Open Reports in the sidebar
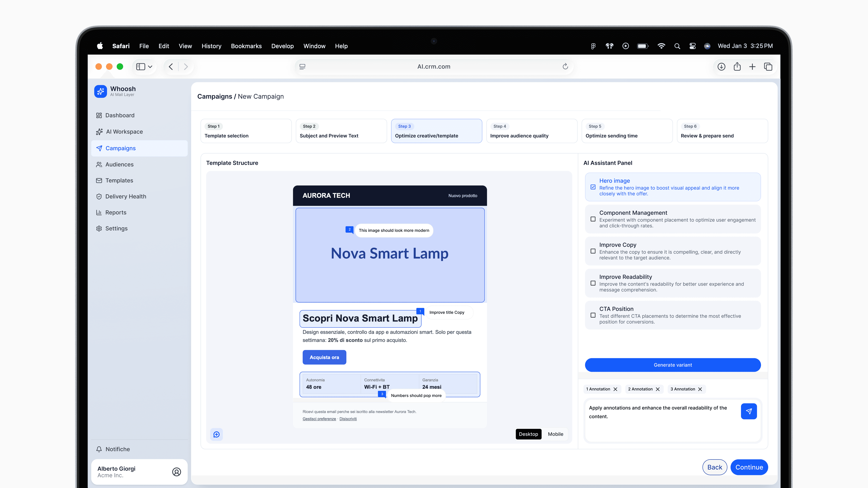This screenshot has width=868, height=488. tap(111, 212)
